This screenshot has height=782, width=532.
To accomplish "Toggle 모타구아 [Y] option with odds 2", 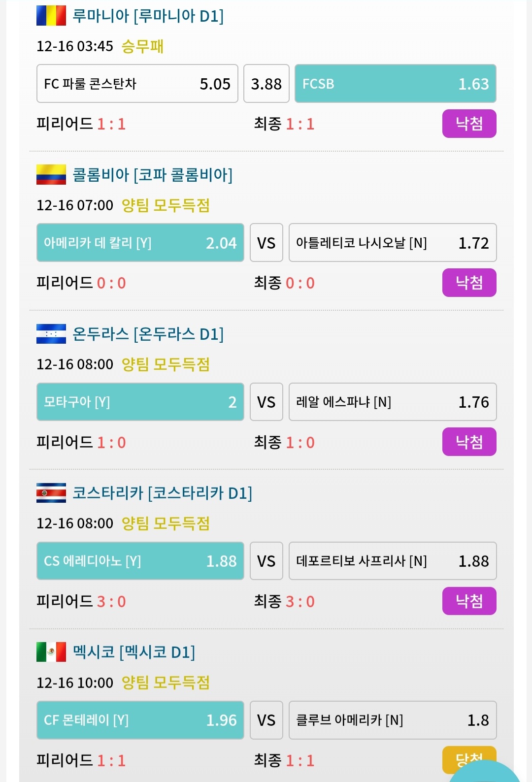I will pos(140,402).
